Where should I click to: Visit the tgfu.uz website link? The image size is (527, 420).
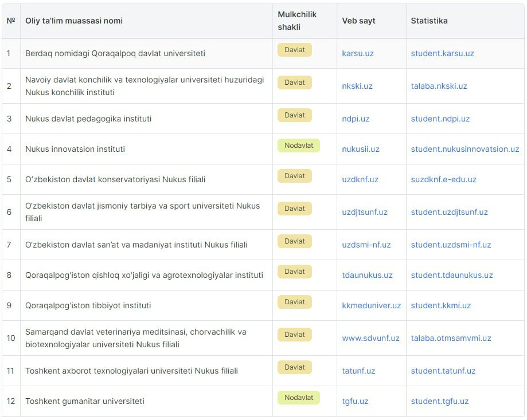coord(355,401)
